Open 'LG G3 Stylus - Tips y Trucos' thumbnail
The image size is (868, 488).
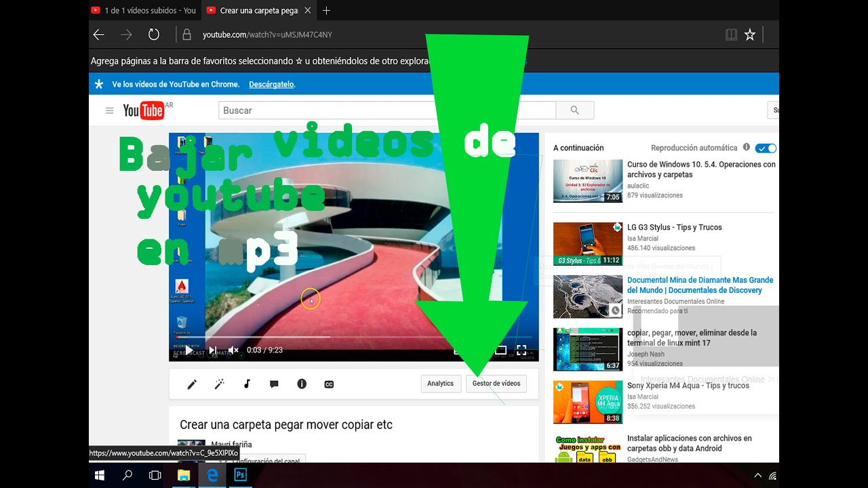pos(588,244)
